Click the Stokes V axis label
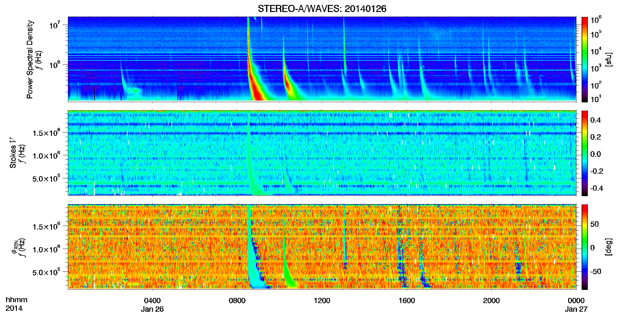The image size is (644, 332). pos(13,152)
